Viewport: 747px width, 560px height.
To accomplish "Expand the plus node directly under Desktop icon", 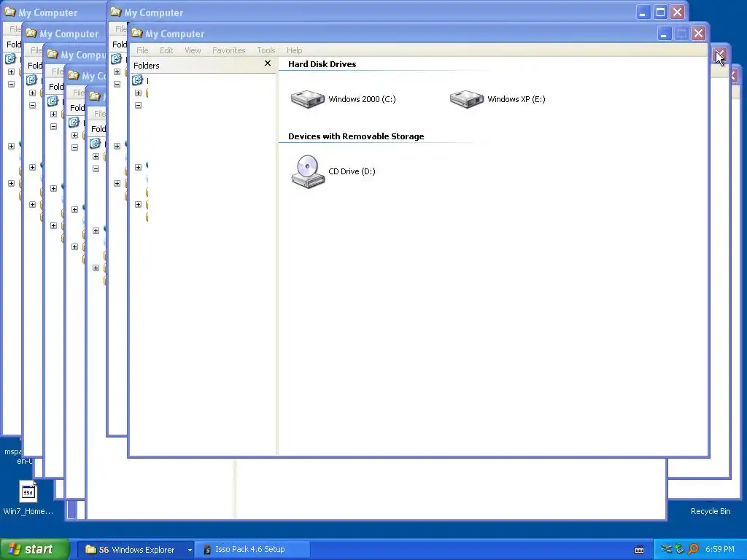I will click(138, 93).
